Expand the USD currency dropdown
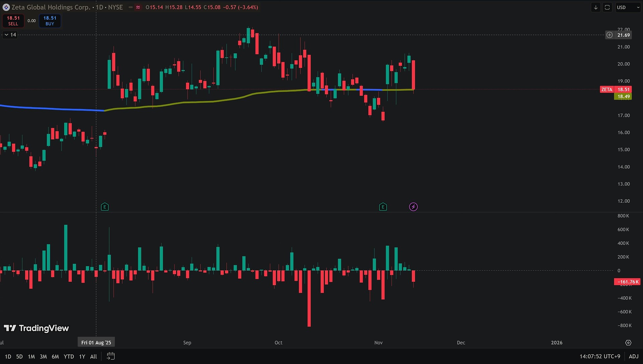This screenshot has height=364, width=643. (x=628, y=7)
